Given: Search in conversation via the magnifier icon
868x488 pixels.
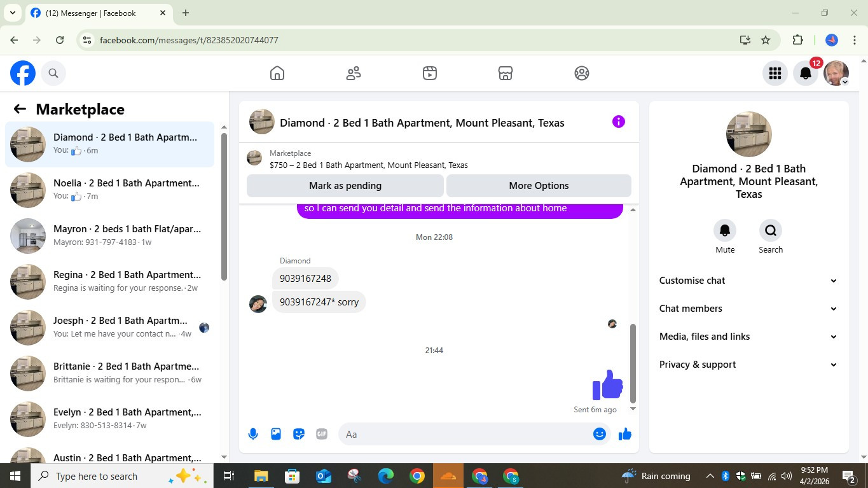Looking at the screenshot, I should (x=771, y=230).
